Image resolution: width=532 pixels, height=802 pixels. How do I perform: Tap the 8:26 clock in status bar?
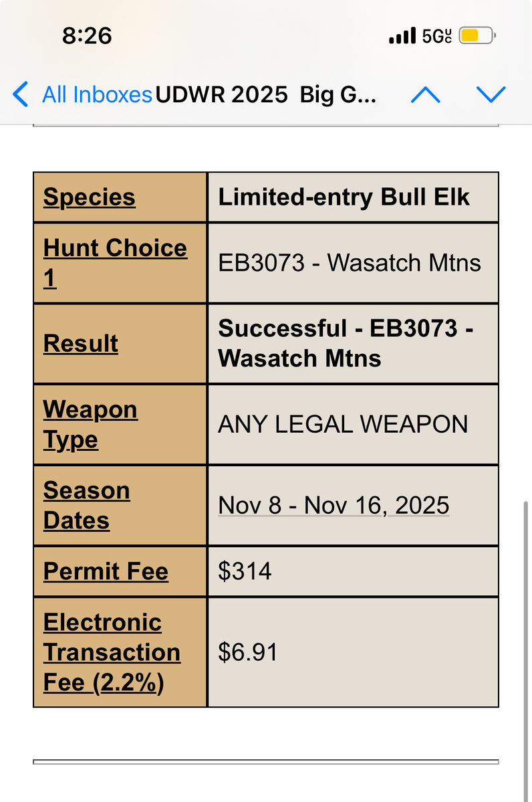tap(87, 36)
